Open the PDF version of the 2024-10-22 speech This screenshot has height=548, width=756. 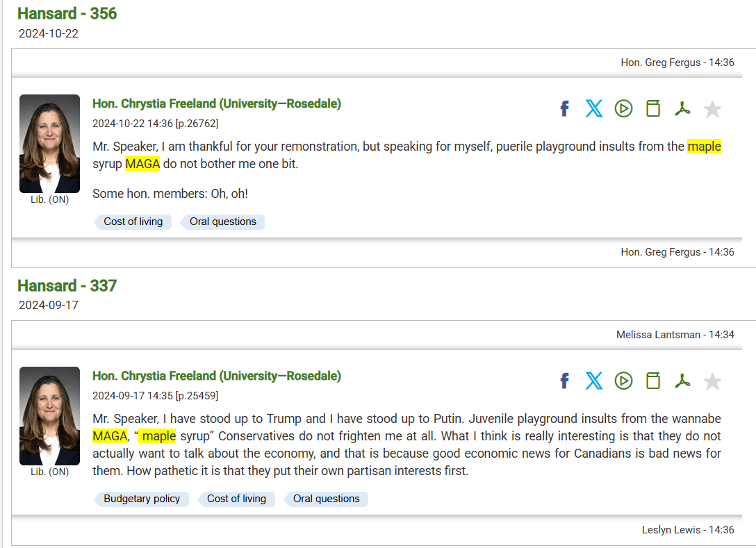(682, 109)
